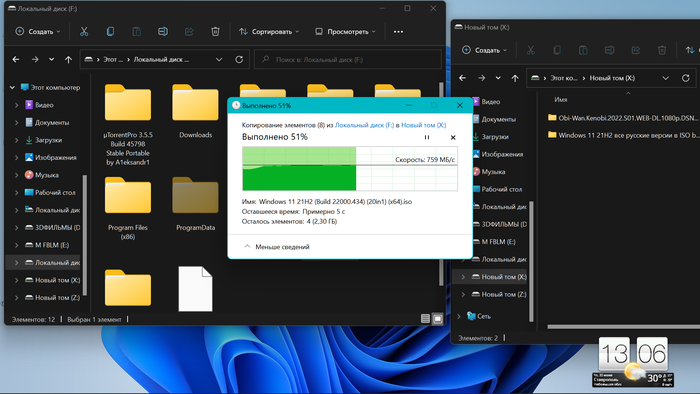The image size is (700, 394).
Task: Select Изображения in F: window sidebar
Action: coord(50,158)
